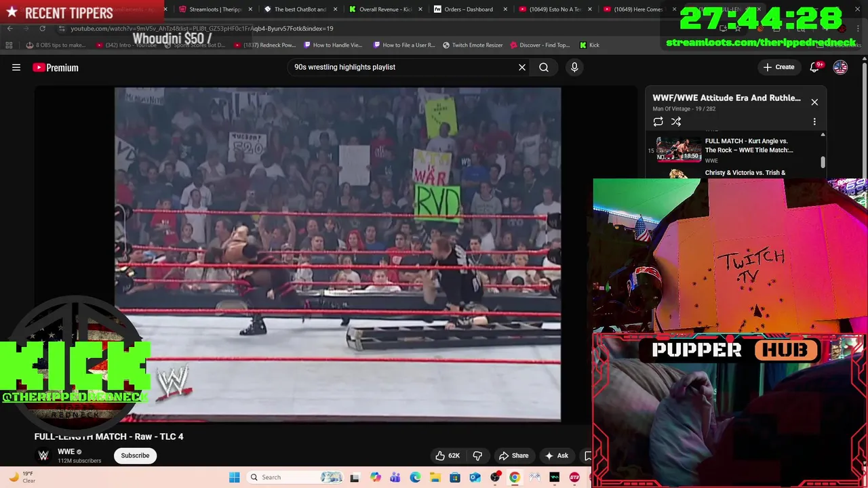Toggle loop playlist
Image resolution: width=868 pixels, height=488 pixels.
tap(658, 121)
